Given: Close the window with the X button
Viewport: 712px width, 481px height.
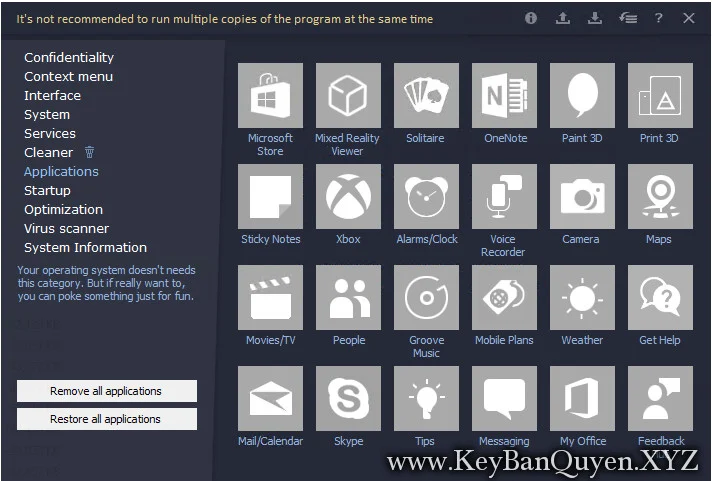Looking at the screenshot, I should coord(689,18).
